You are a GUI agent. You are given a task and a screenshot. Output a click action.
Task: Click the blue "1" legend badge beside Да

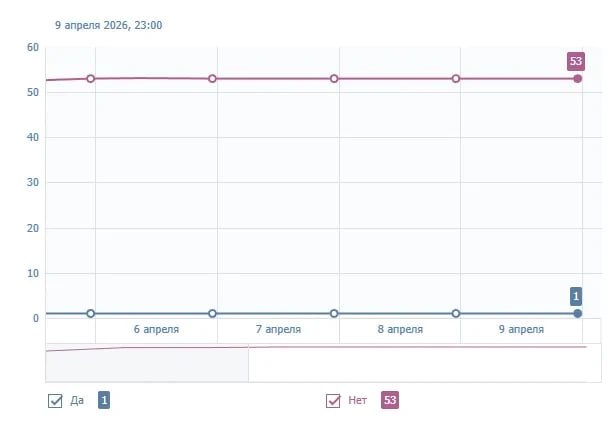tap(104, 400)
